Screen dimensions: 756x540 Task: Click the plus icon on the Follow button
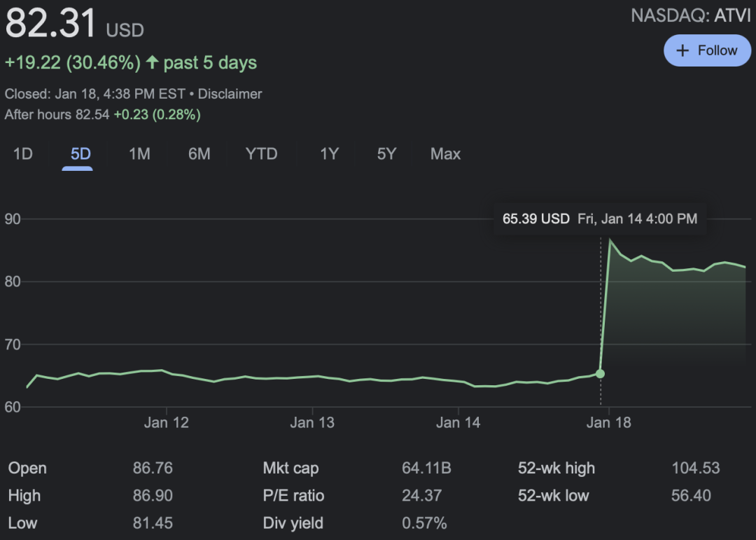pyautogui.click(x=682, y=50)
